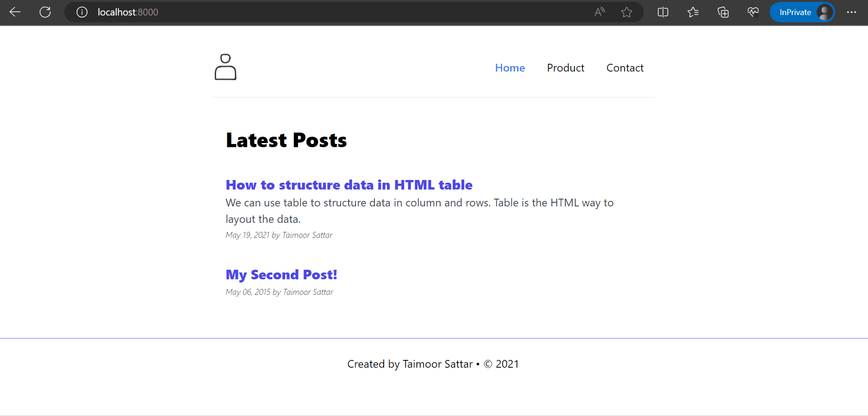
Task: Open 'How to structure data in HTML table'
Action: [349, 185]
